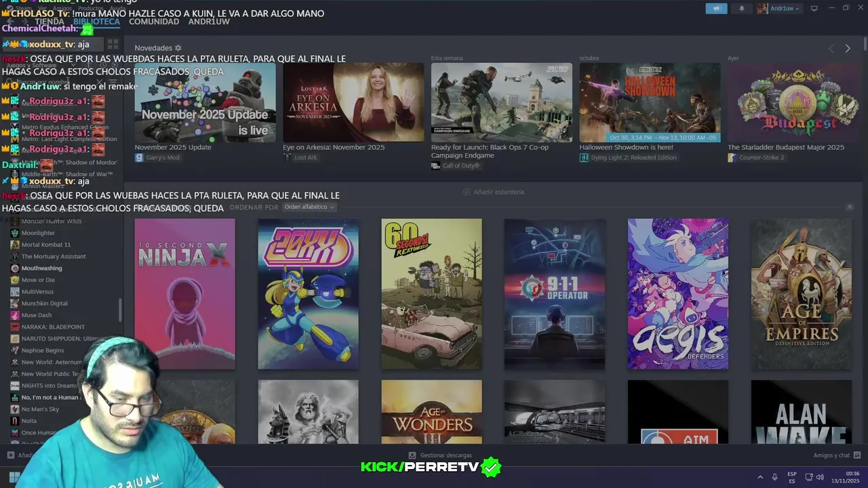Open Novedades settings gear
This screenshot has height=488, width=868.
178,48
